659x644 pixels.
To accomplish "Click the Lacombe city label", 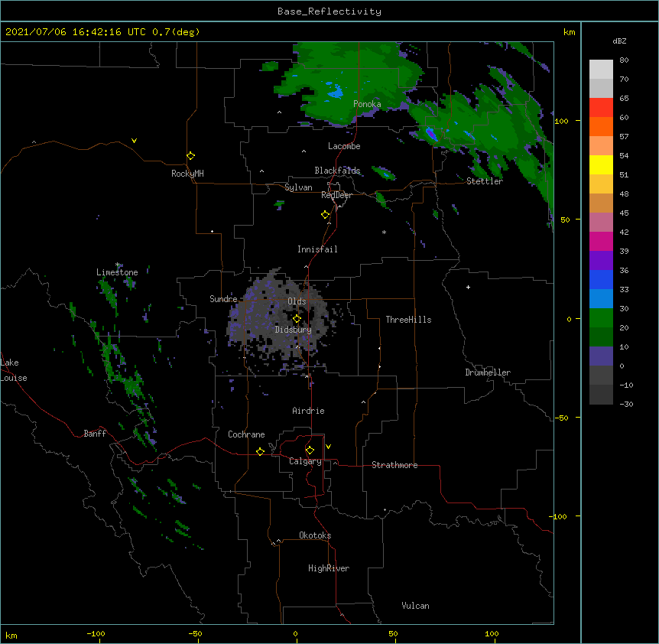I will click(344, 146).
